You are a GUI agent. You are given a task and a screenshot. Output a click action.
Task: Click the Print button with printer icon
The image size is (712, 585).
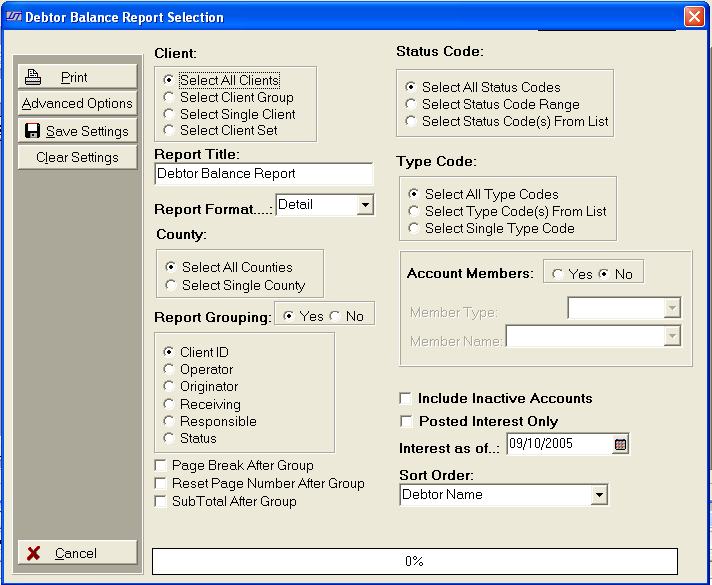(x=77, y=77)
